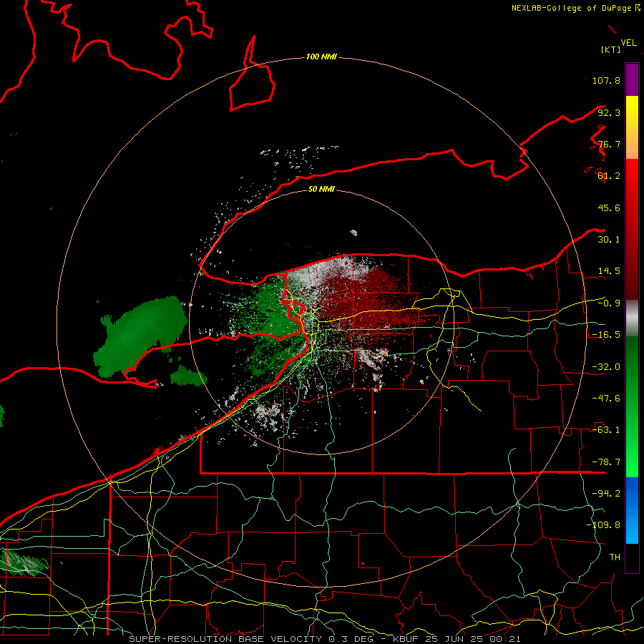Click the 61.2 velocity scale value
The width and height of the screenshot is (644, 644).
click(609, 176)
